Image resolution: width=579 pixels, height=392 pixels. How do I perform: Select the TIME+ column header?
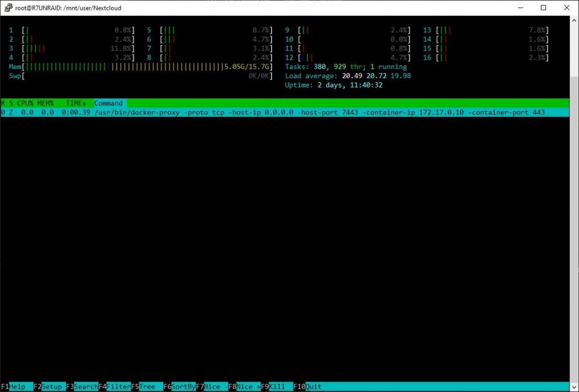coord(76,103)
